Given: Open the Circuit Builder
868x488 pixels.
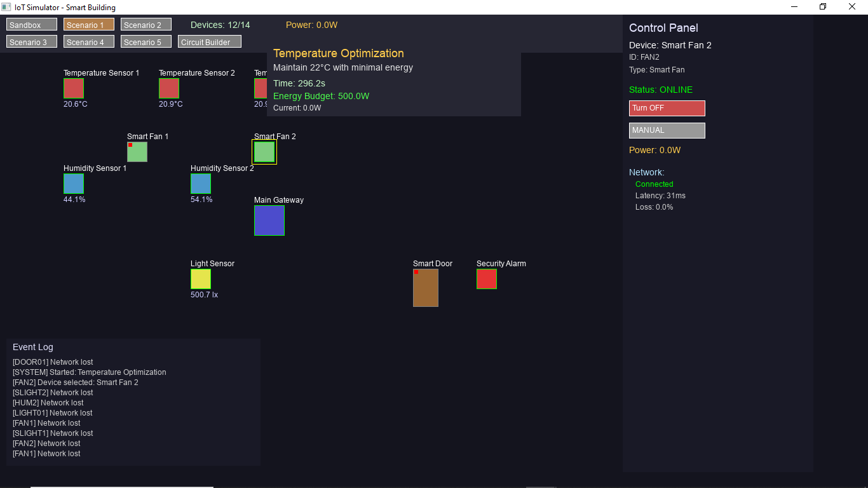Looking at the screenshot, I should click(x=210, y=41).
